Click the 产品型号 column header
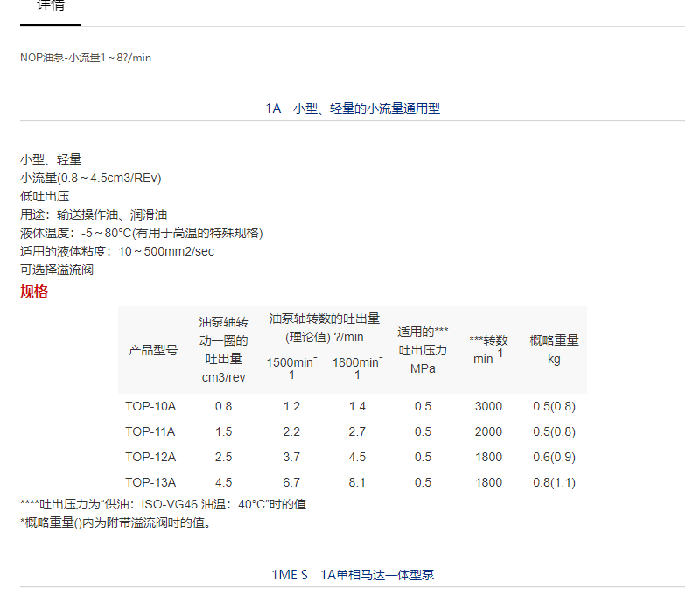 tap(153, 350)
